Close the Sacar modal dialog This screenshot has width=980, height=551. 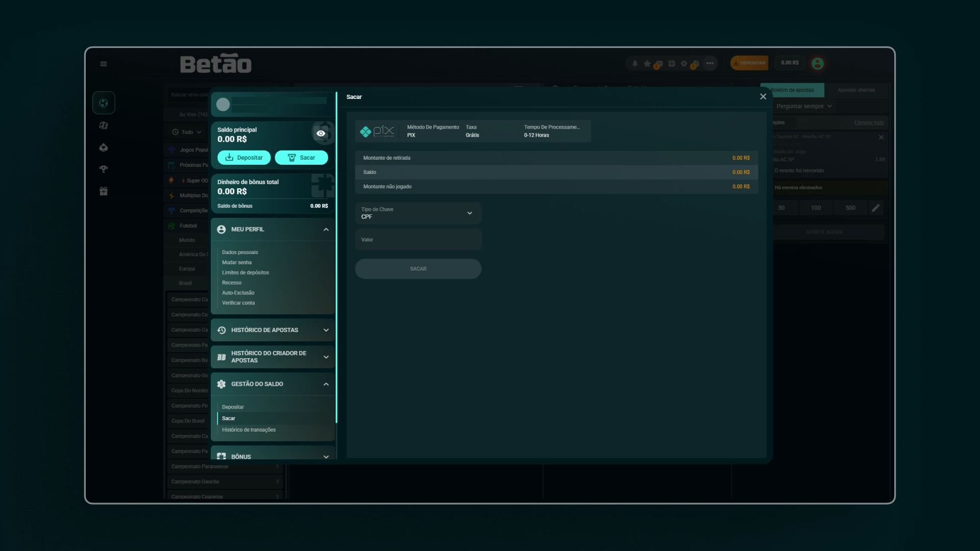763,97
